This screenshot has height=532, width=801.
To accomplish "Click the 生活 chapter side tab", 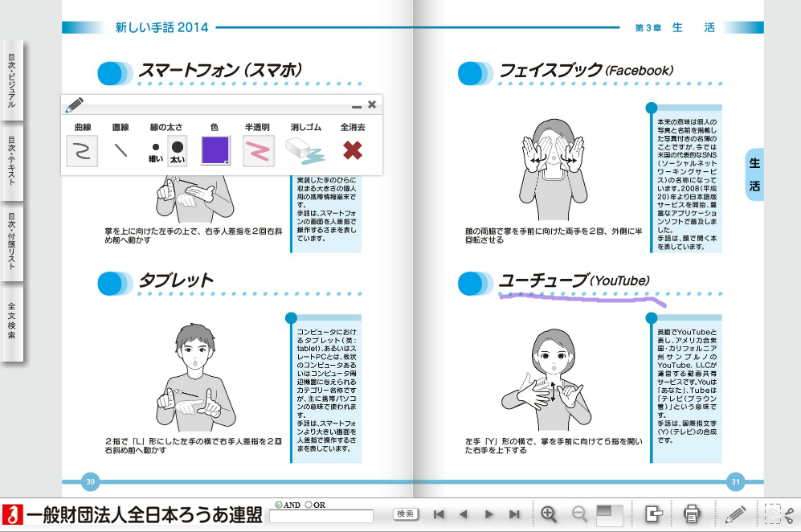I will click(754, 174).
